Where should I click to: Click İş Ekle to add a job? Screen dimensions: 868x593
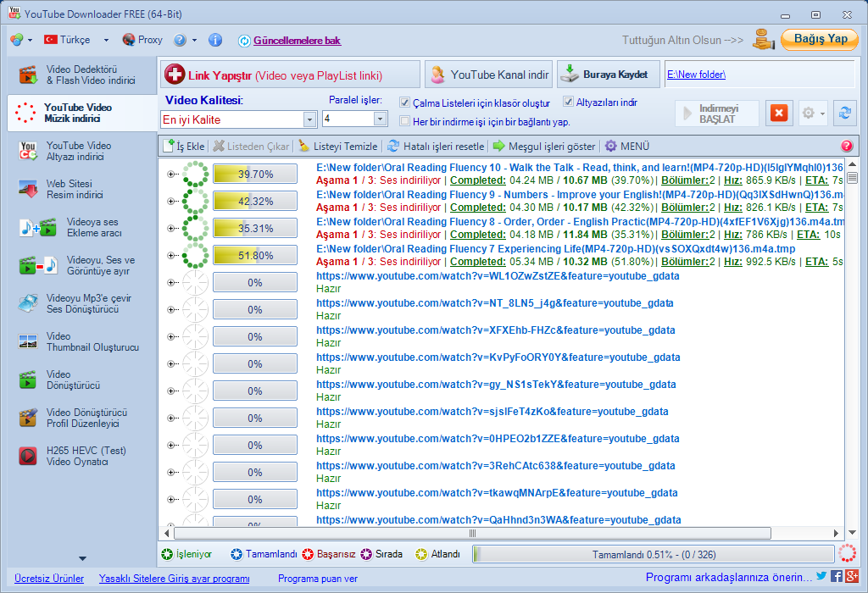tap(183, 146)
